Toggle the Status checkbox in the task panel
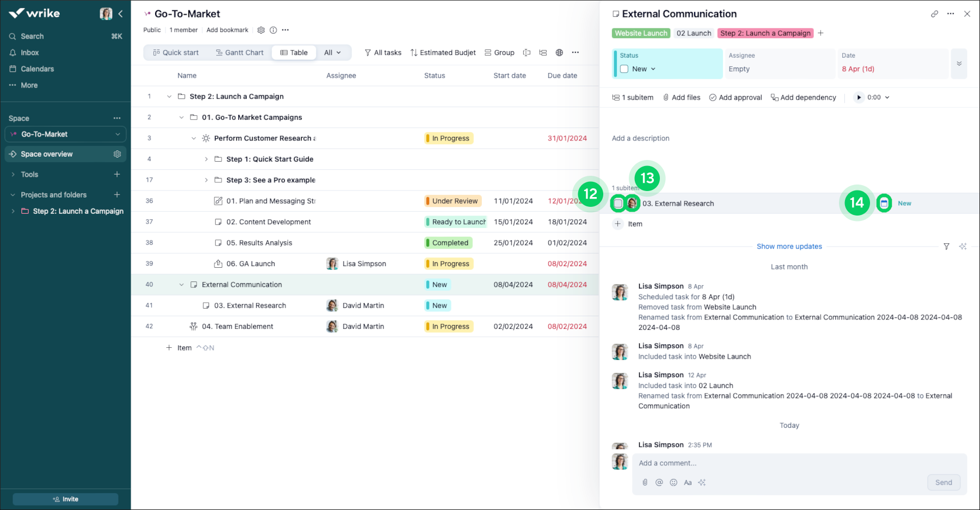Image resolution: width=980 pixels, height=510 pixels. click(624, 69)
